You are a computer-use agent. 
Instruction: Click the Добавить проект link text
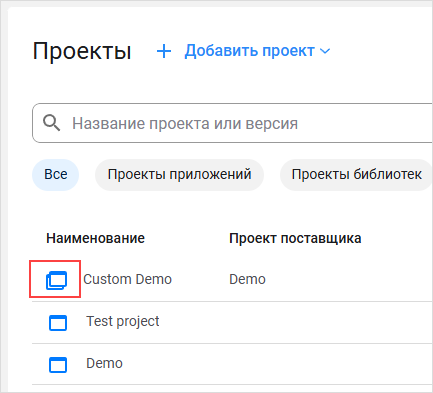point(250,51)
